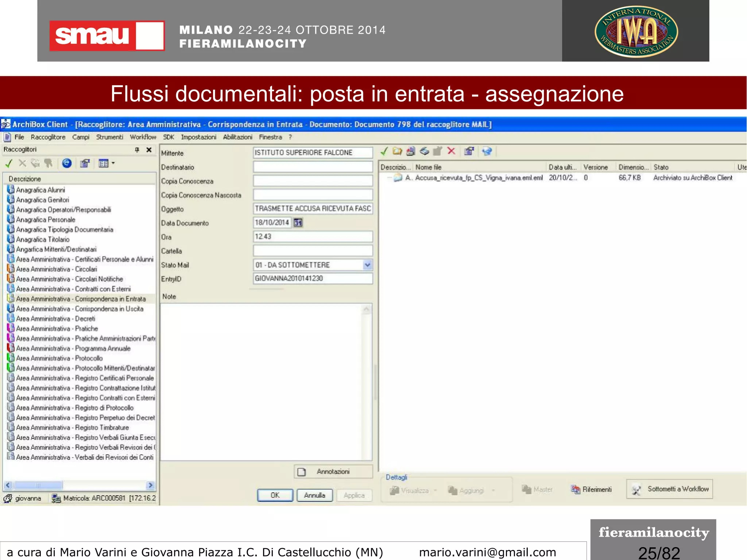Screen dimensions: 747x560
Task: Pin the Raccoglitori panel
Action: 137,150
